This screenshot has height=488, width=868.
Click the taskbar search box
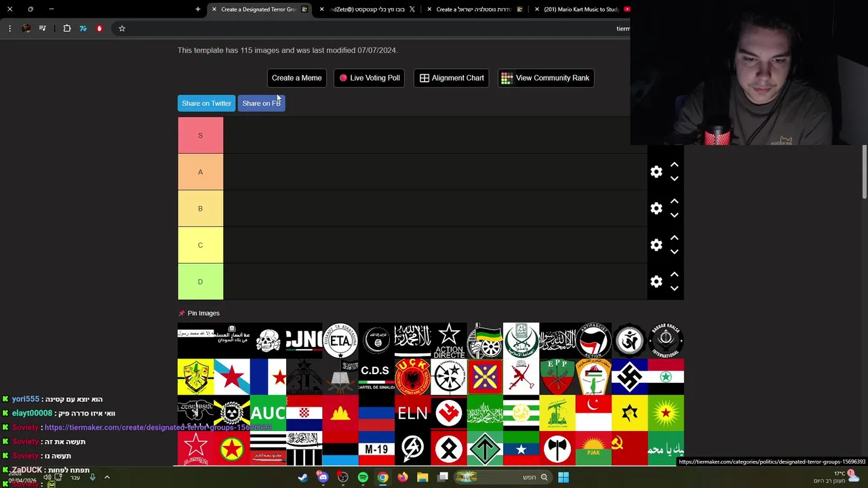502,477
